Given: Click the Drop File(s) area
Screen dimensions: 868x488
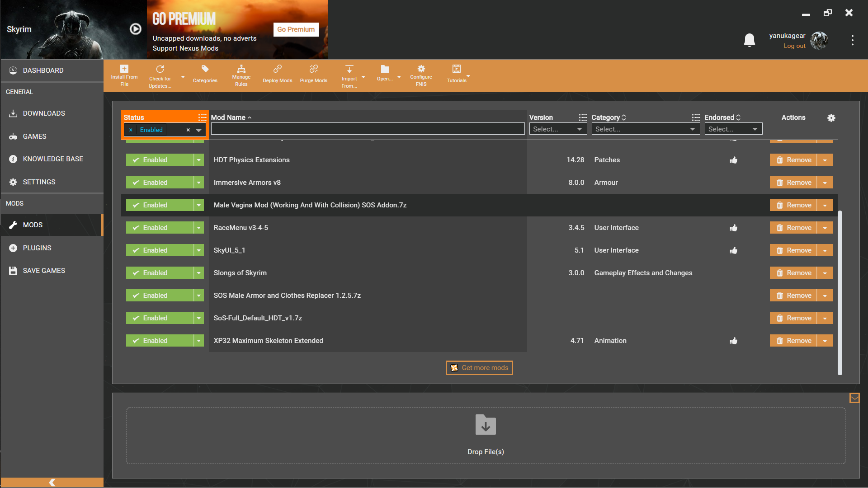Looking at the screenshot, I should pyautogui.click(x=486, y=436).
